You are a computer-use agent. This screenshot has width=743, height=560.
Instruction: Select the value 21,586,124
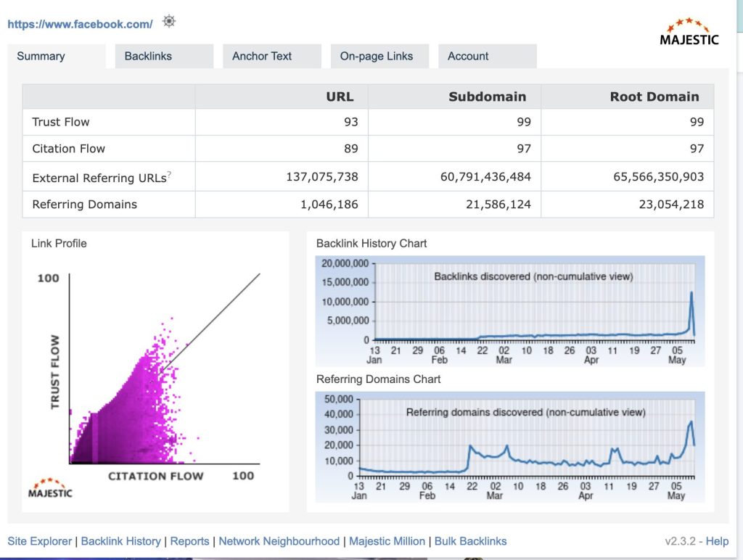pyautogui.click(x=498, y=204)
